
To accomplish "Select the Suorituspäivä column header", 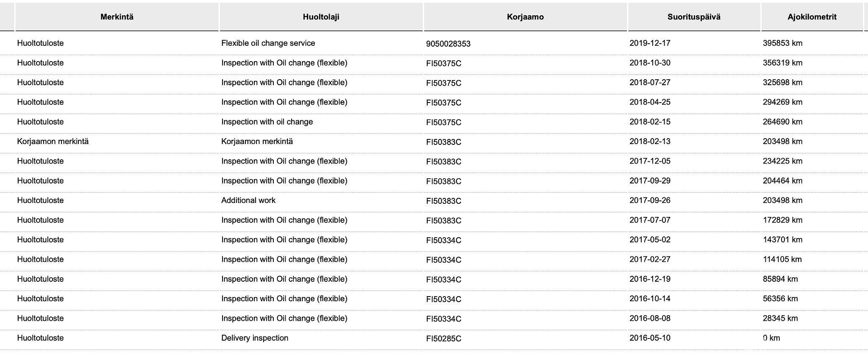I will (694, 17).
